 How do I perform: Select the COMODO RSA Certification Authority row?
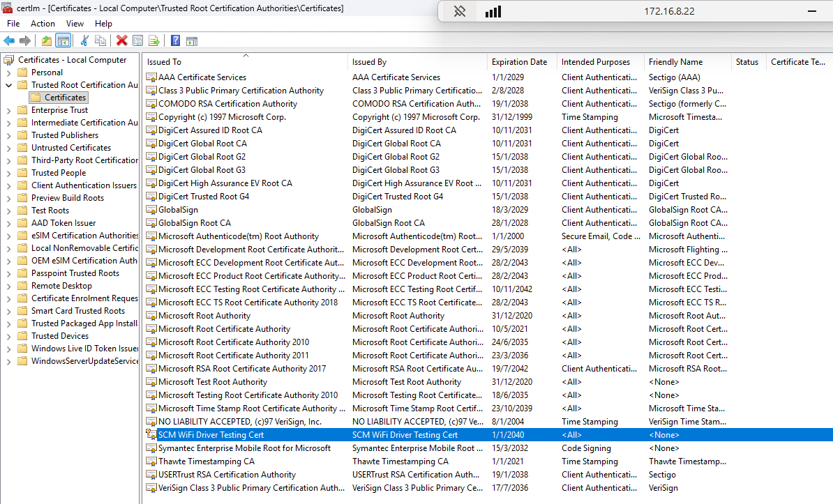488,104
